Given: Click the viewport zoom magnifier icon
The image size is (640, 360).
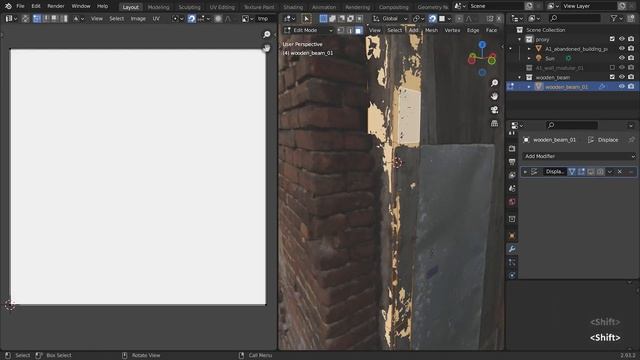Looking at the screenshot, I should pyautogui.click(x=494, y=83).
